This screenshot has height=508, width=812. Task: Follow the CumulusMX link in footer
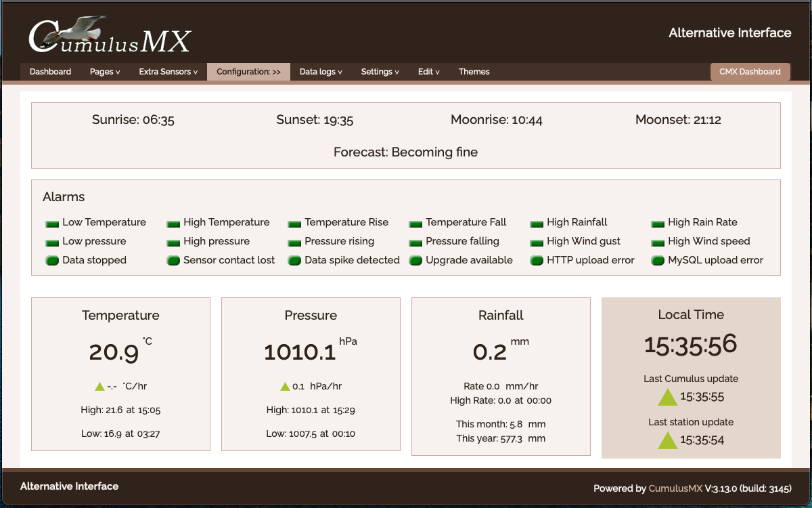tap(675, 488)
